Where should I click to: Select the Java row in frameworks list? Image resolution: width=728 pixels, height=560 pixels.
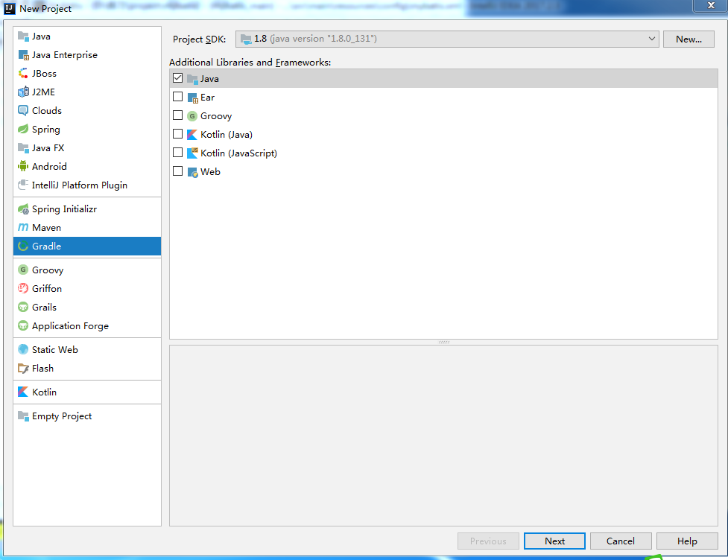click(x=443, y=78)
